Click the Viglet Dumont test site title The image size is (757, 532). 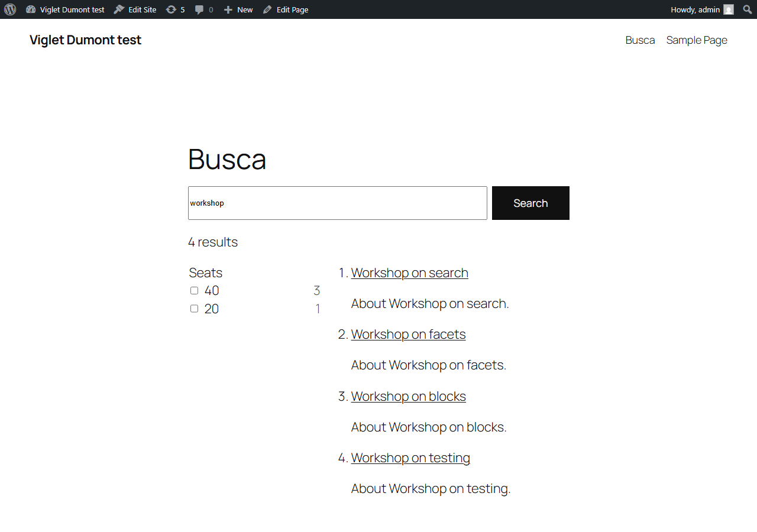(x=85, y=40)
